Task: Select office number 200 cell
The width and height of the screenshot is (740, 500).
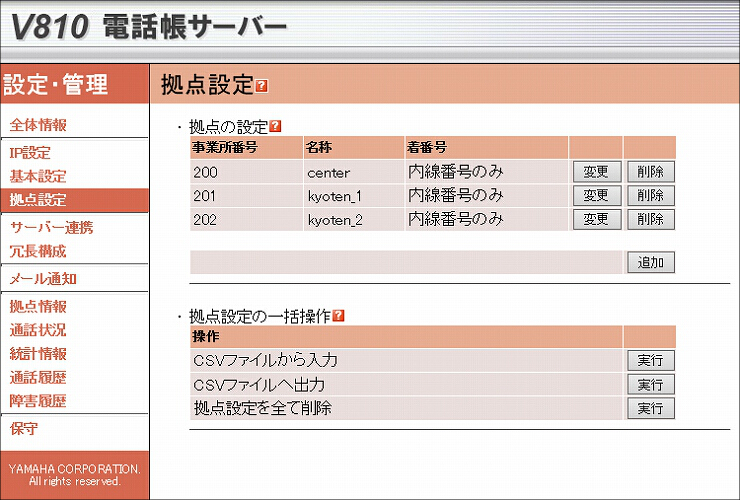Action: click(x=246, y=172)
